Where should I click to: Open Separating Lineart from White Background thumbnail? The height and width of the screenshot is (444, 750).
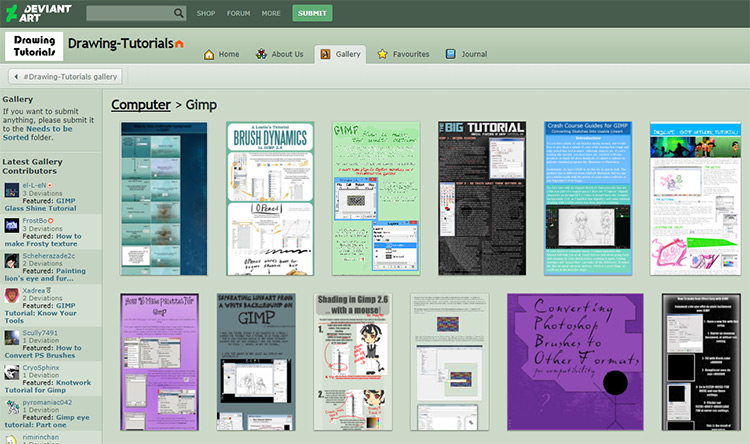[x=256, y=362]
